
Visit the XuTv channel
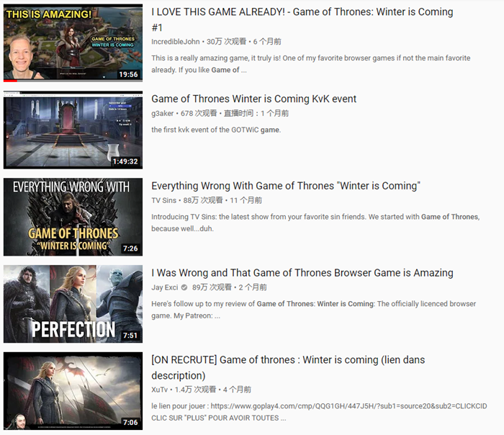coord(159,390)
